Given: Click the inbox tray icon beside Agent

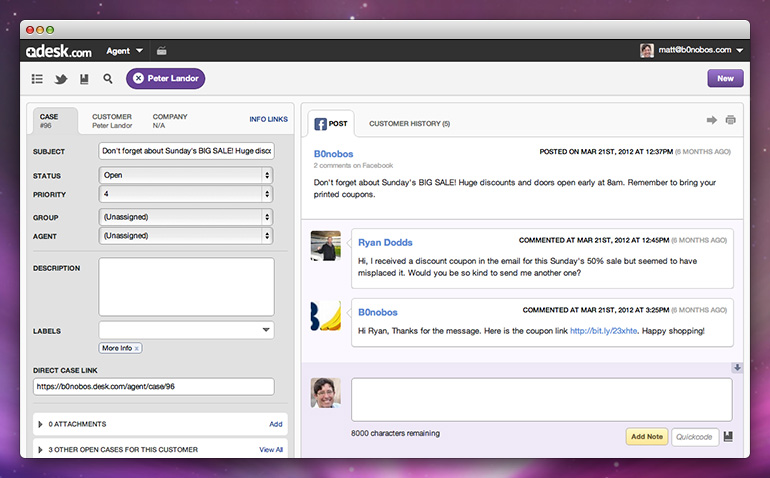Looking at the screenshot, I should point(162,51).
